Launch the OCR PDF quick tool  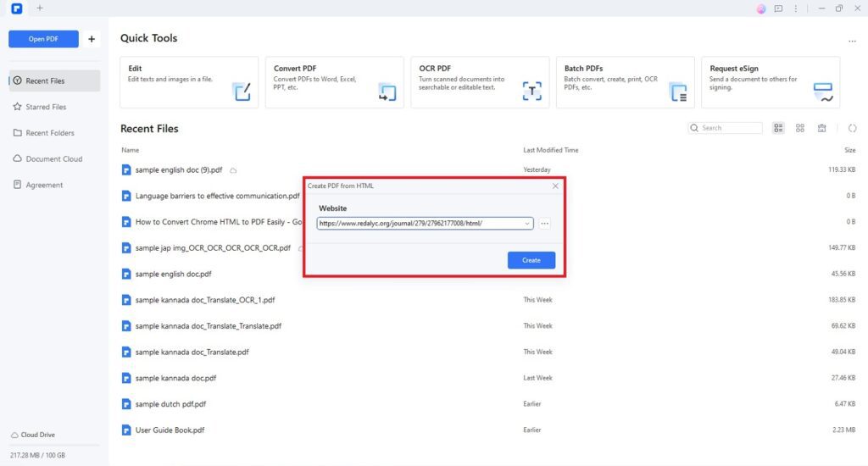pyautogui.click(x=480, y=82)
